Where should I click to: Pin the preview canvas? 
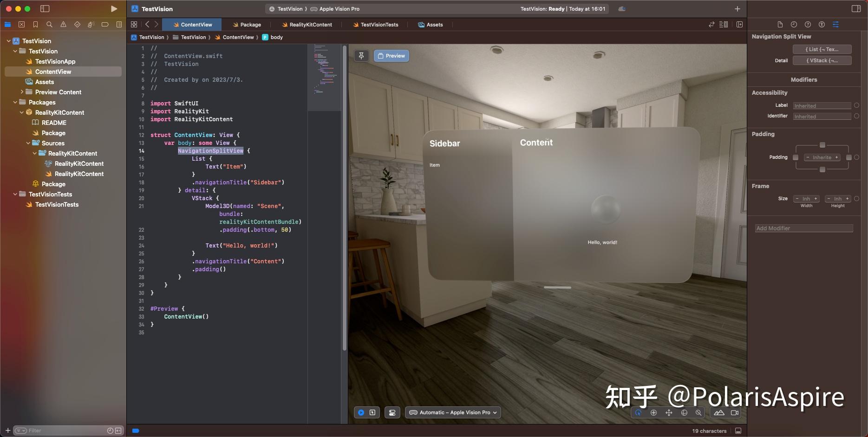tap(361, 56)
